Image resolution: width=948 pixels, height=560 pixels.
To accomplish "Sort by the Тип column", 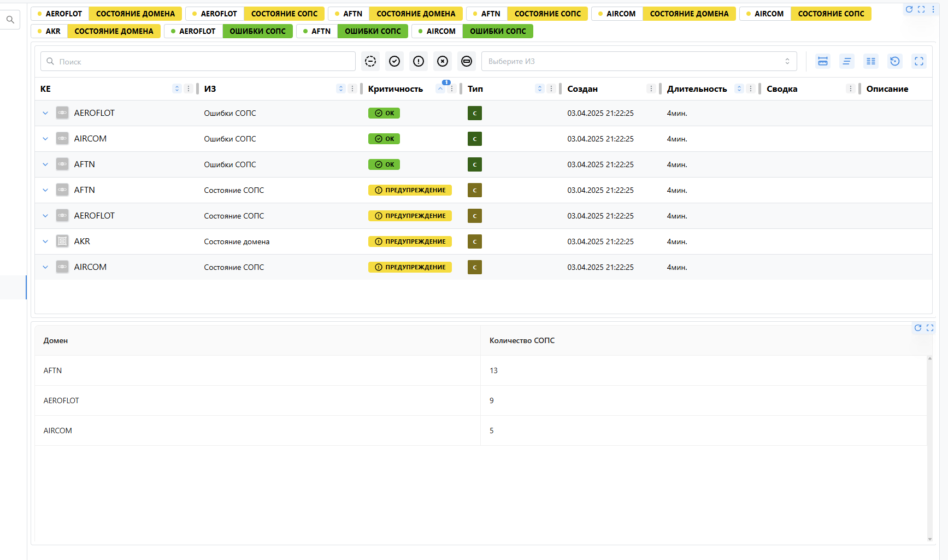I will click(x=540, y=89).
